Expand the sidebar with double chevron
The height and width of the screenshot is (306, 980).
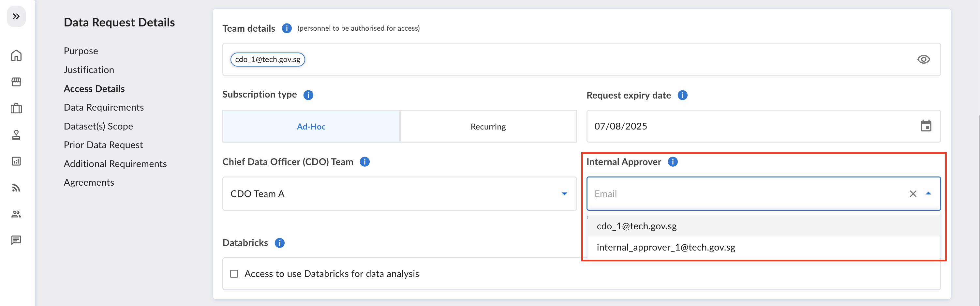(x=16, y=16)
